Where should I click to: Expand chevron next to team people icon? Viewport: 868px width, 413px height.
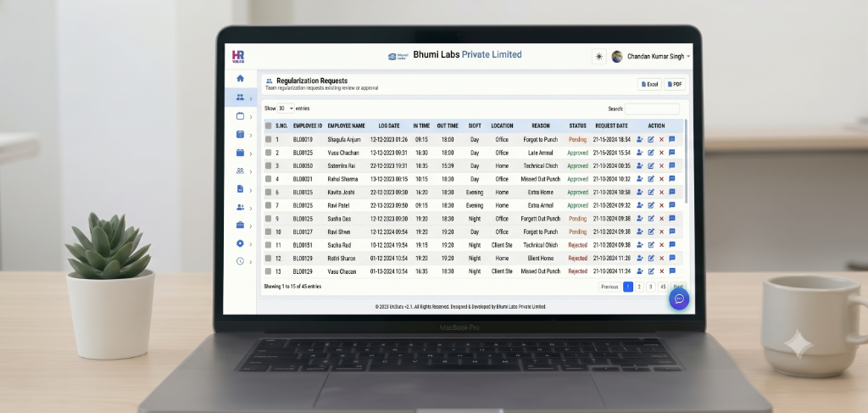[x=251, y=98]
